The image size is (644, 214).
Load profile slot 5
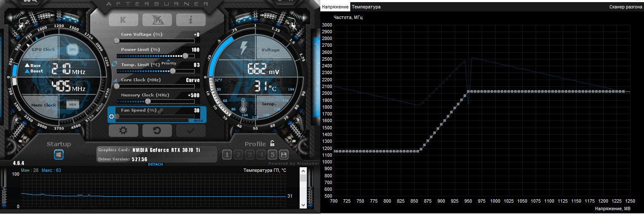point(272,155)
